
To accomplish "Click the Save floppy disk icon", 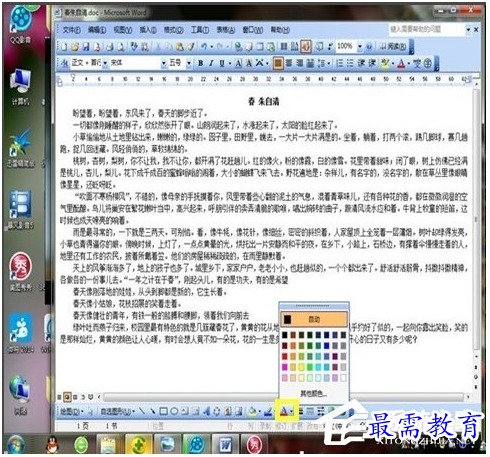I will (x=86, y=46).
